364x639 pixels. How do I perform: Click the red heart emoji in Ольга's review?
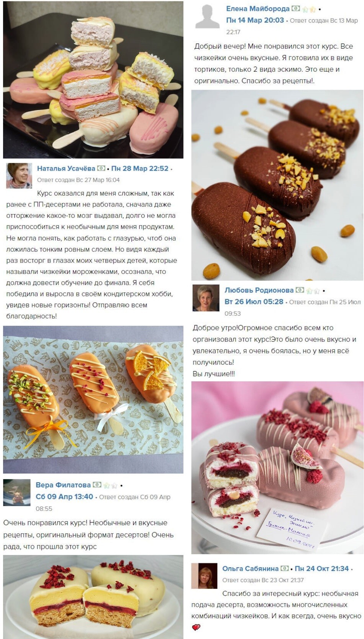196,627
